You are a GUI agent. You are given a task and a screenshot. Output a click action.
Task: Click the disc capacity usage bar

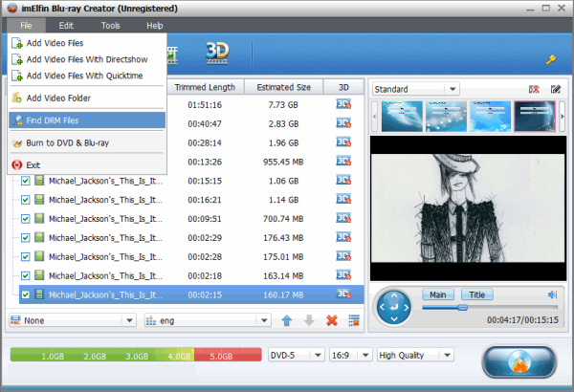[x=136, y=355]
